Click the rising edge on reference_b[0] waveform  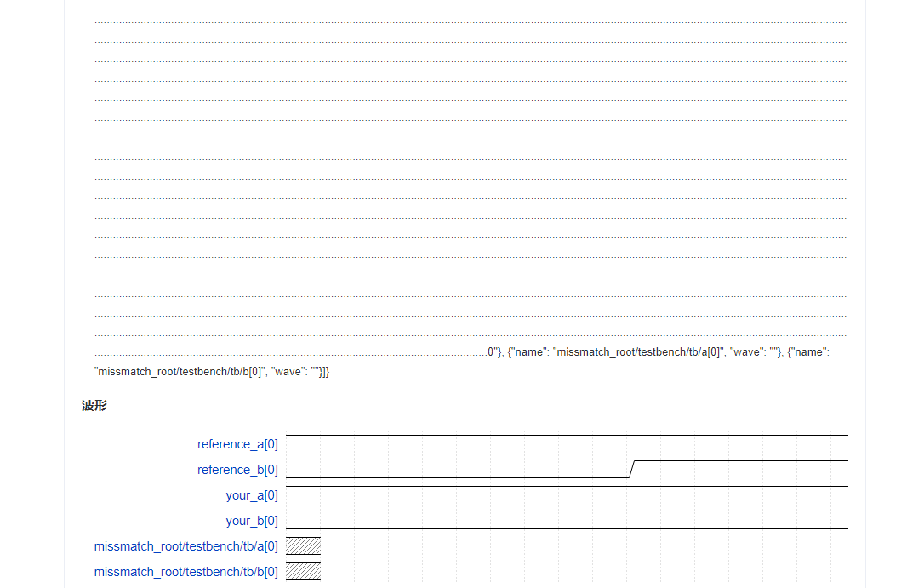pos(631,471)
